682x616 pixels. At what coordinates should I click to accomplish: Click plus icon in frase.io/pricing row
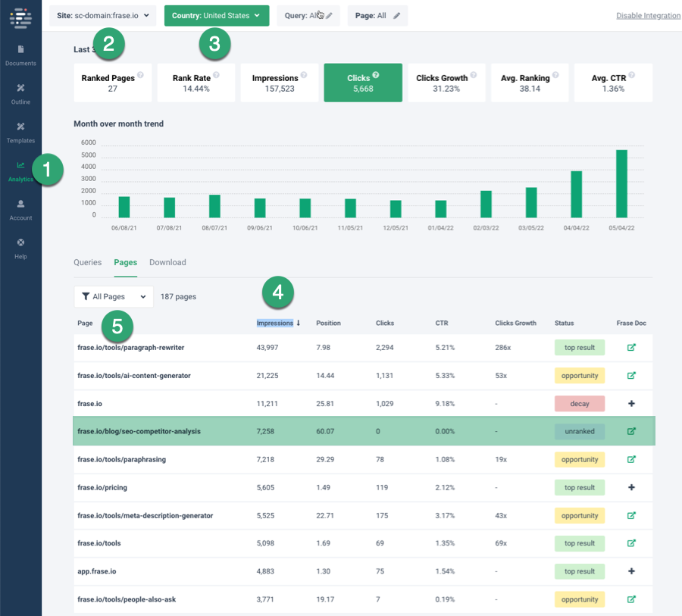(x=631, y=487)
